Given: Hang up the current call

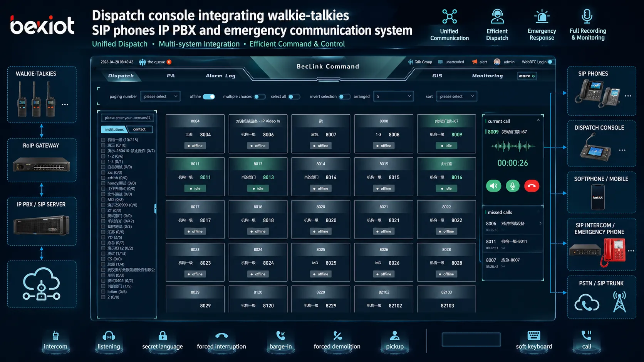Looking at the screenshot, I should (532, 186).
